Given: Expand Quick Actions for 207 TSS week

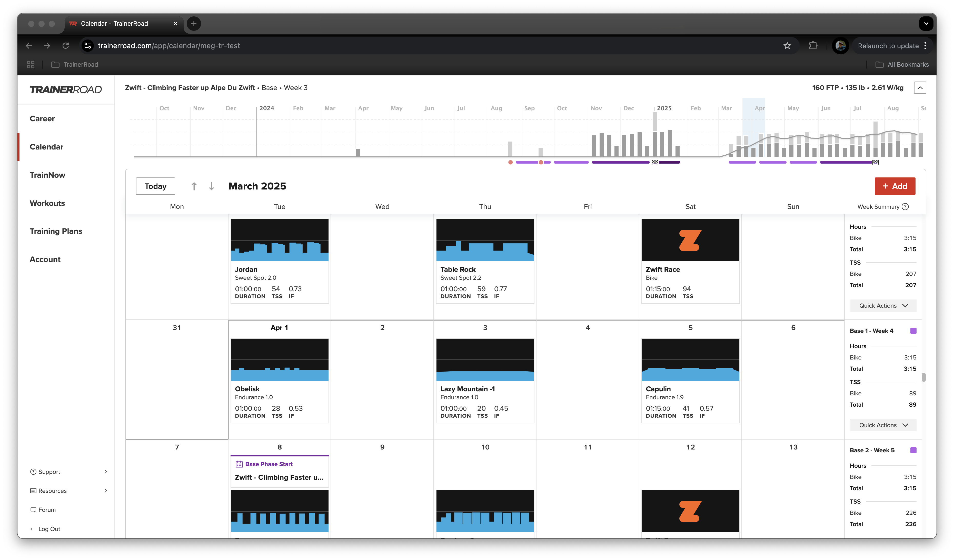Looking at the screenshot, I should (x=883, y=306).
